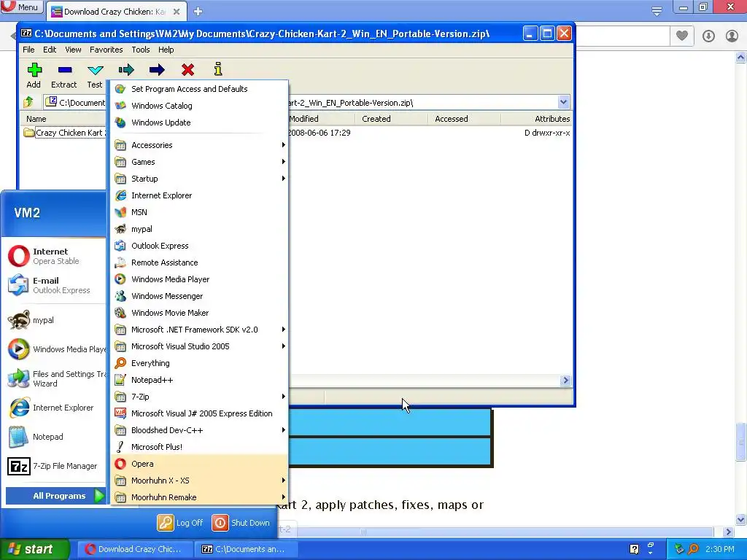The height and width of the screenshot is (560, 747).
Task: Launch Windows Media Player from All Programs
Action: pyautogui.click(x=199, y=279)
